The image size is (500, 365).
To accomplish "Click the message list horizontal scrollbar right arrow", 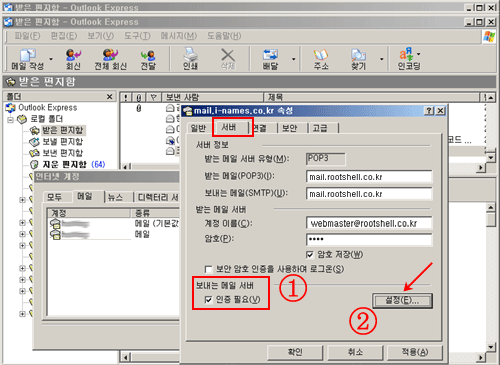I will pos(480,168).
